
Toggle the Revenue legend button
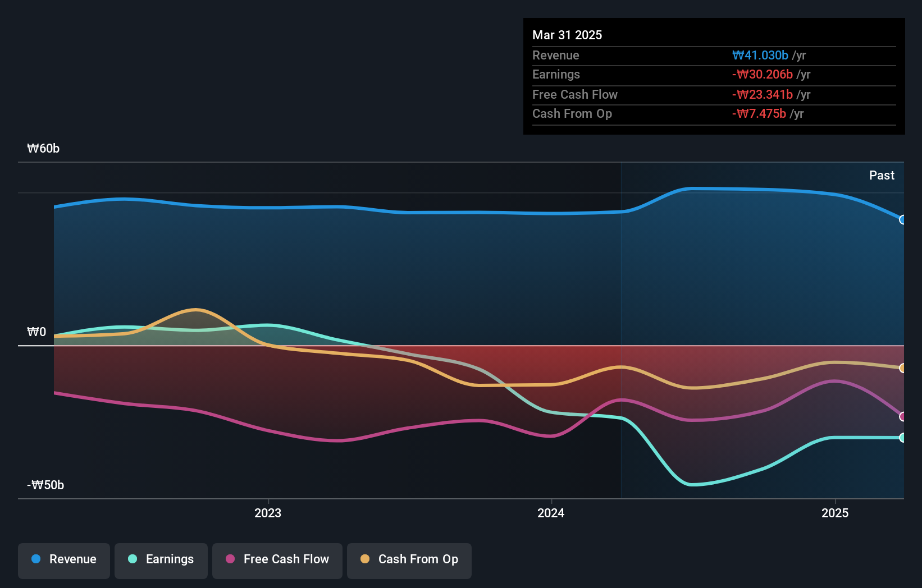pyautogui.click(x=64, y=561)
